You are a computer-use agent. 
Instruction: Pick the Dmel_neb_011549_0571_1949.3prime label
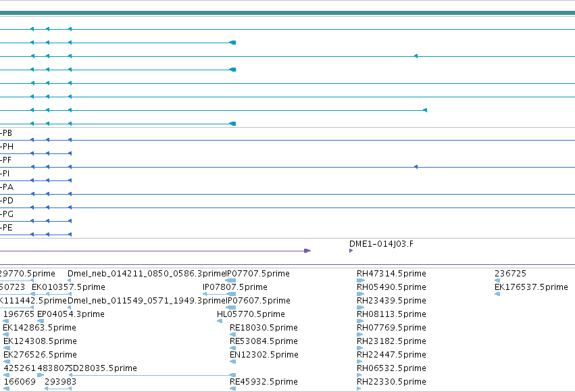[x=147, y=301]
